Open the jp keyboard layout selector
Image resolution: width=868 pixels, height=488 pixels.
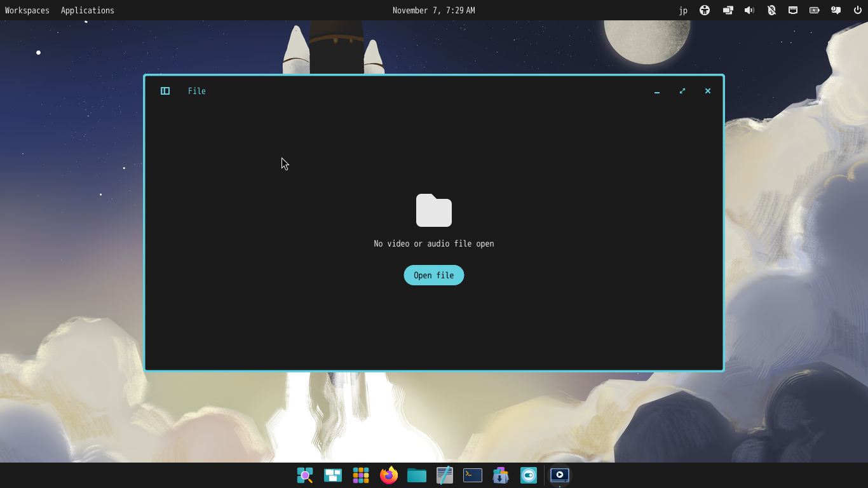(683, 10)
